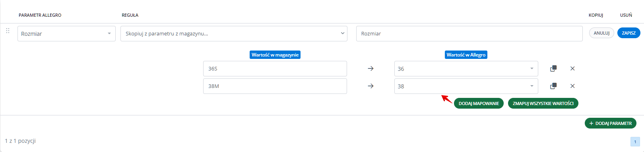Copy the 36S mapping row
The height and width of the screenshot is (152, 644).
(x=553, y=68)
